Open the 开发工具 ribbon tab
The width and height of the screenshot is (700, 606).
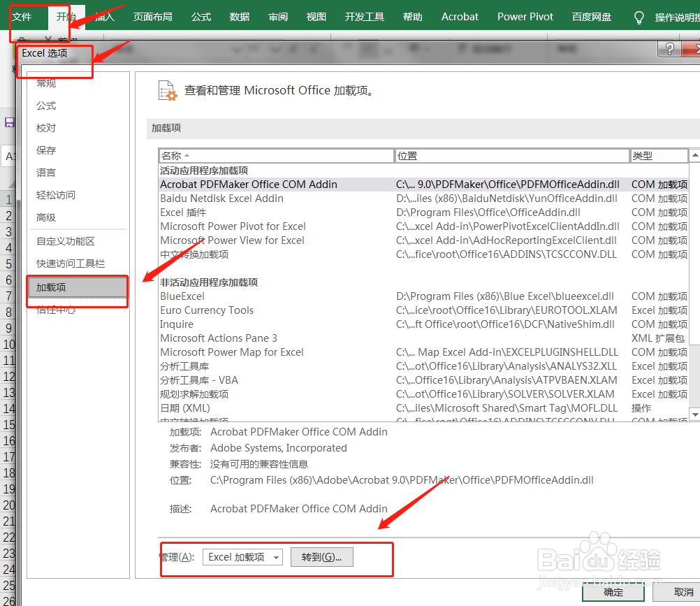click(x=364, y=17)
